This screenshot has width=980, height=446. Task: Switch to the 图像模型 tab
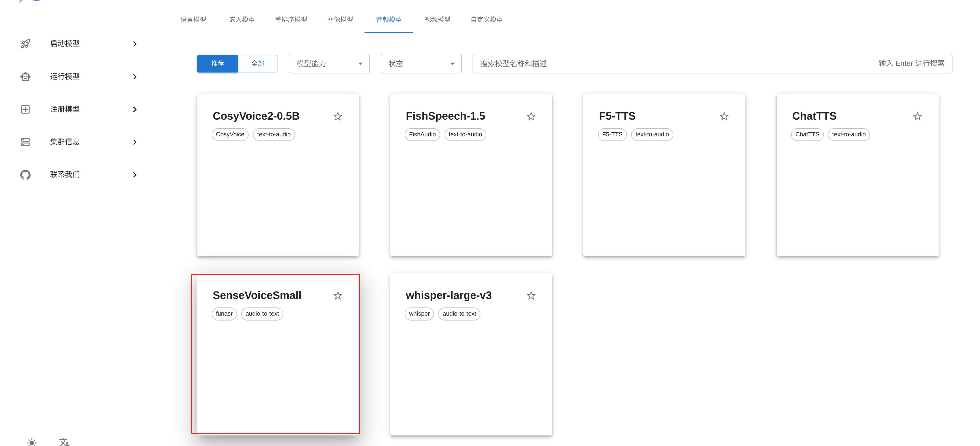(340, 19)
